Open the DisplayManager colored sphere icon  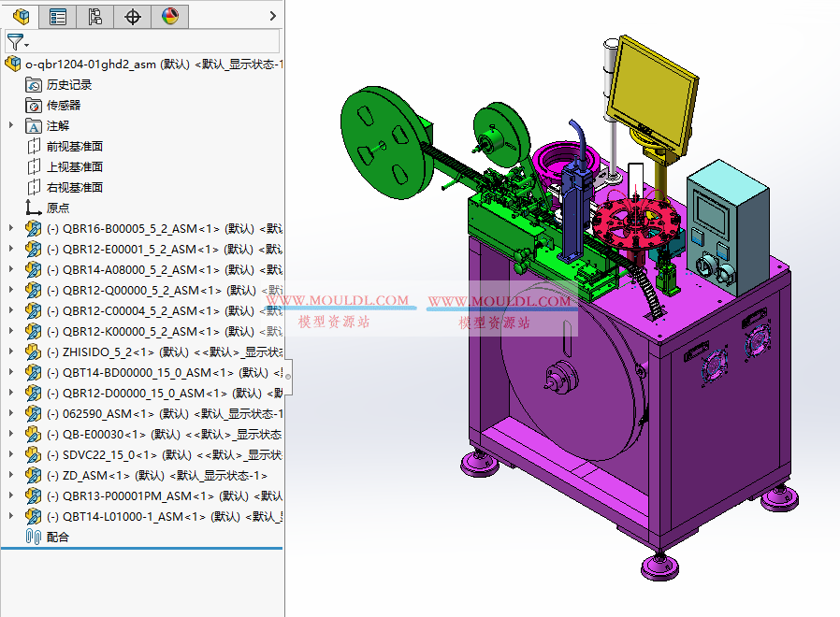point(169,16)
